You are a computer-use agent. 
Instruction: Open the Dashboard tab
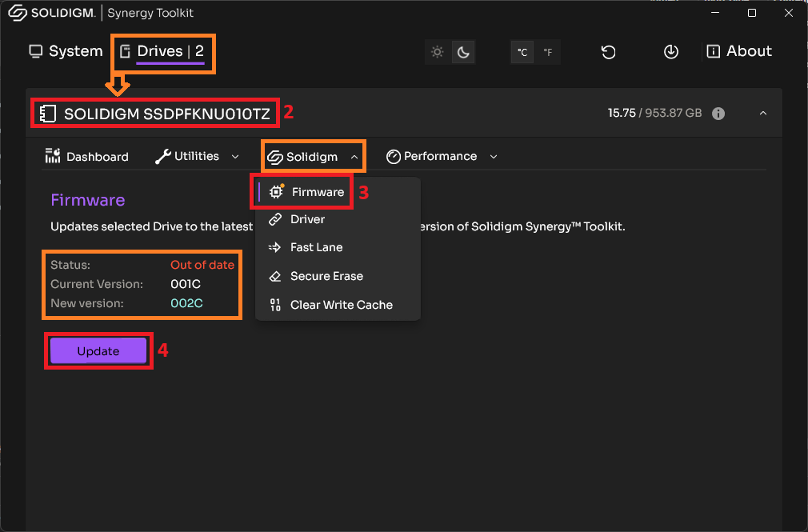coord(86,156)
